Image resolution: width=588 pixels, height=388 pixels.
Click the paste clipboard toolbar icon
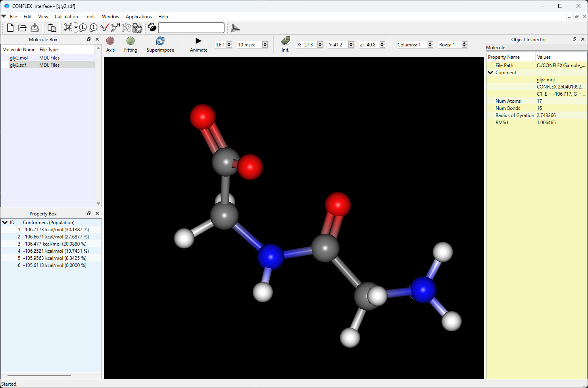tap(52, 28)
